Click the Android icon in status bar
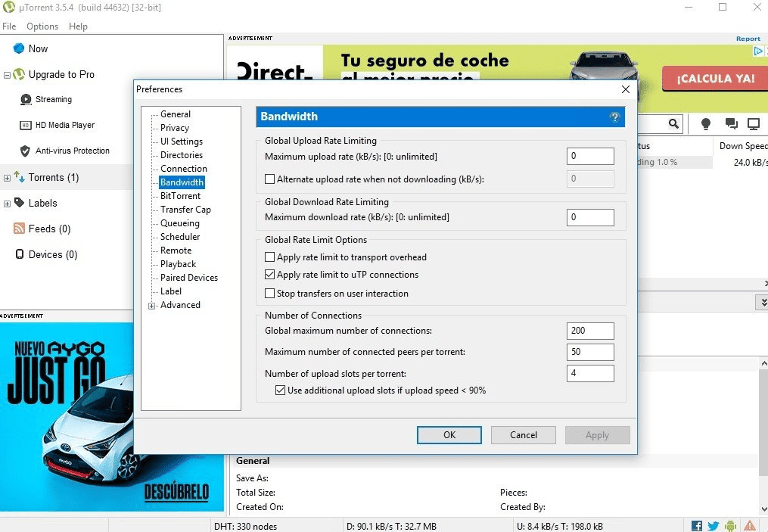The image size is (768, 532). click(730, 526)
